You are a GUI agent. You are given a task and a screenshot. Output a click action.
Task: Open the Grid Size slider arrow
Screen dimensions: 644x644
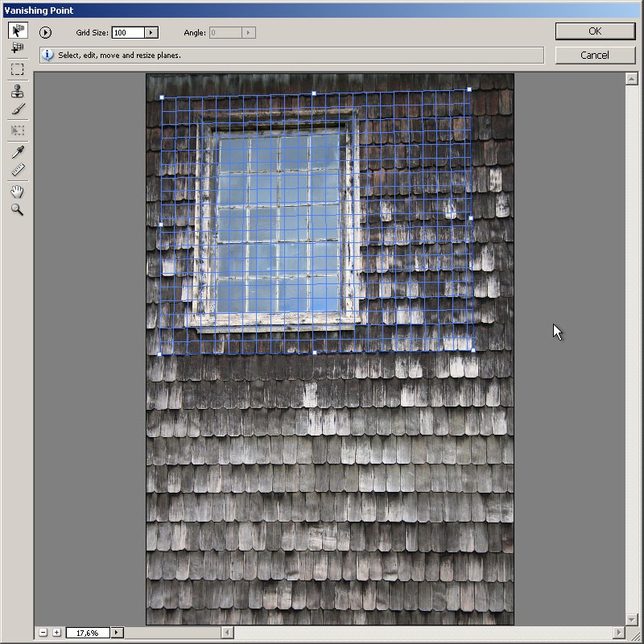[151, 32]
